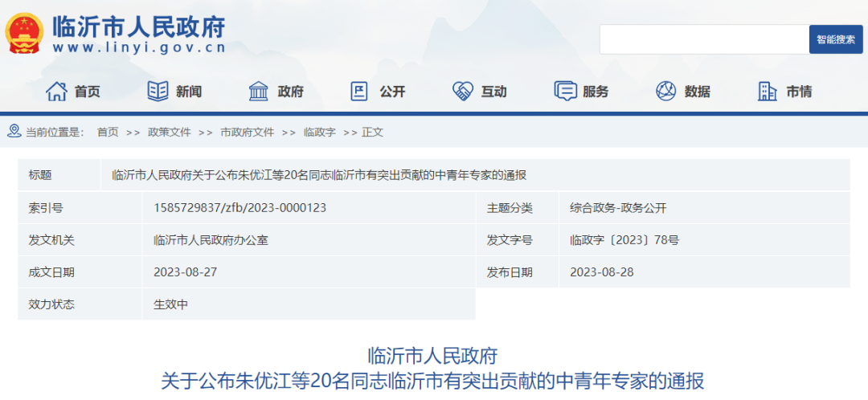
Task: Focus the site search input box
Action: [704, 39]
